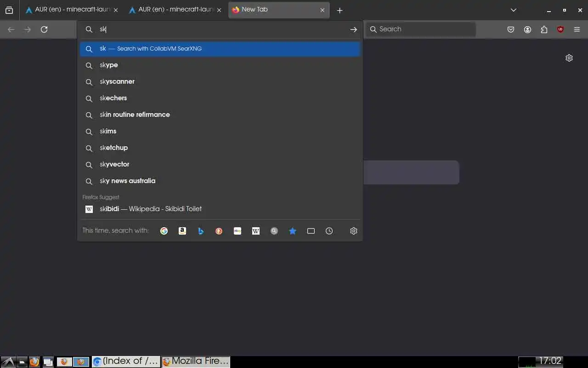Open the Firefox View icon
Viewport: 588px width, 368px height.
coord(9,10)
